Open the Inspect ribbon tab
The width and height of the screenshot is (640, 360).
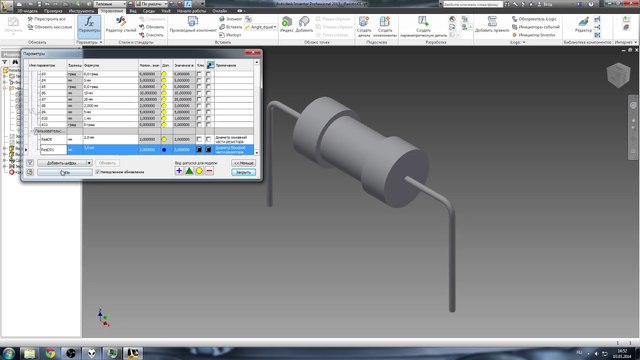[x=53, y=11]
